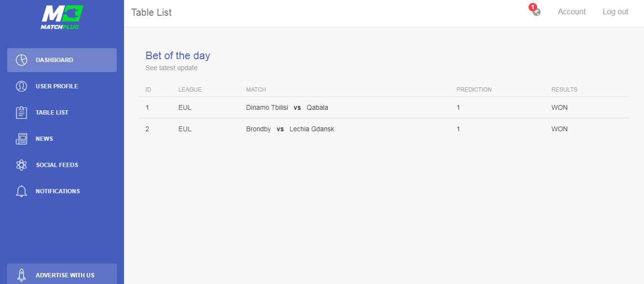Image resolution: width=644 pixels, height=284 pixels.
Task: Click the rocket icon for advertising
Action: 21,275
